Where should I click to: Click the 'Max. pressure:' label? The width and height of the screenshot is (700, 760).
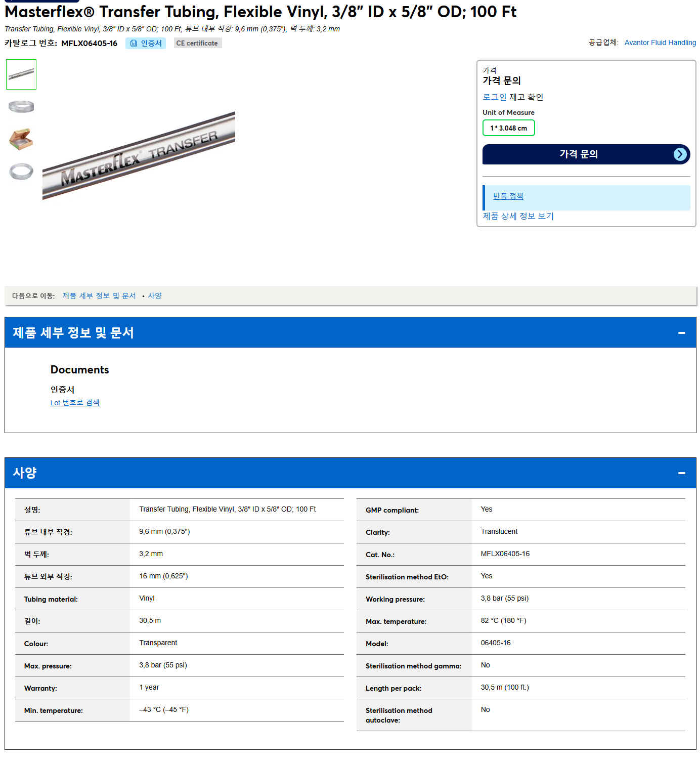[x=48, y=666]
